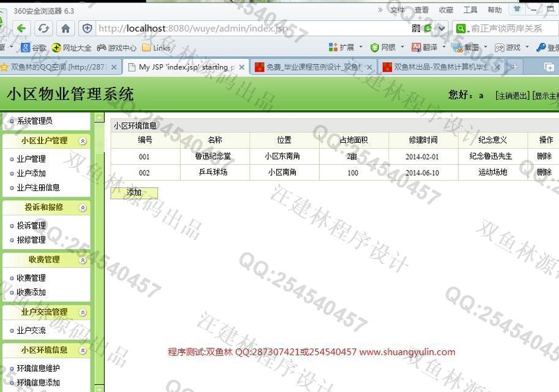Click the skin shirt icon in title bar
559x392 pixels.
click(517, 9)
